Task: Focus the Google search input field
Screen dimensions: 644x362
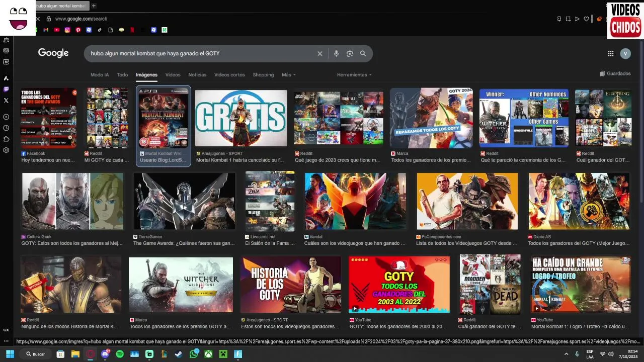Action: (x=201, y=53)
